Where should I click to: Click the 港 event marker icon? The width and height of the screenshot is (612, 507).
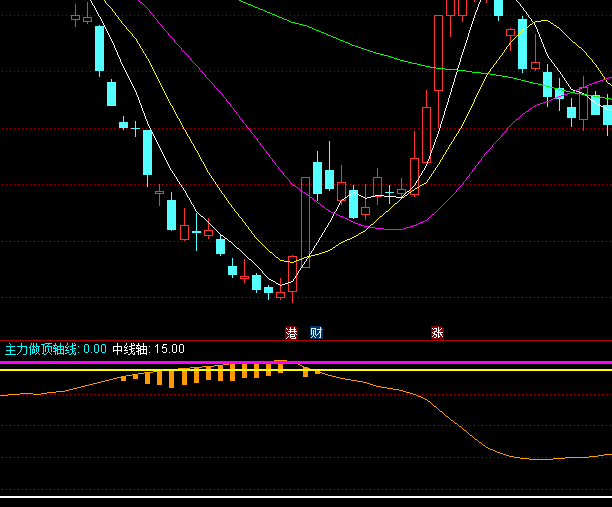(x=291, y=332)
